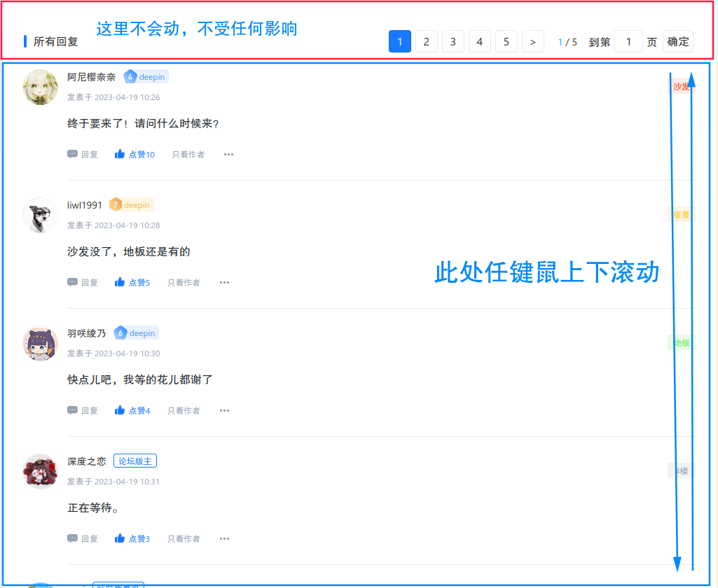Screen dimensions: 718x588
Task: Toggle 只看作者 under 深度之恋's comment
Action: pyautogui.click(x=184, y=538)
